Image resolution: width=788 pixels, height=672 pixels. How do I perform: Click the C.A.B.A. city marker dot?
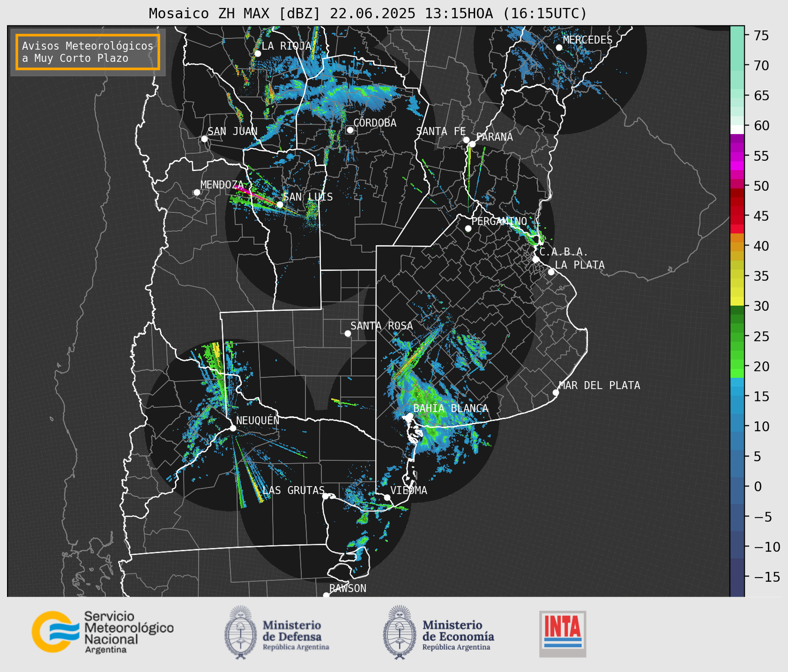pos(536,259)
